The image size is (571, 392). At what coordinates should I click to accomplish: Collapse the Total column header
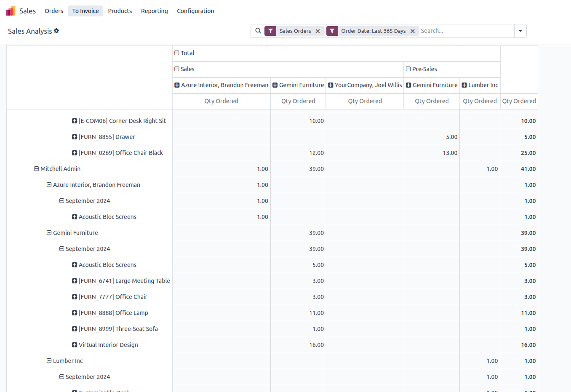(x=184, y=53)
